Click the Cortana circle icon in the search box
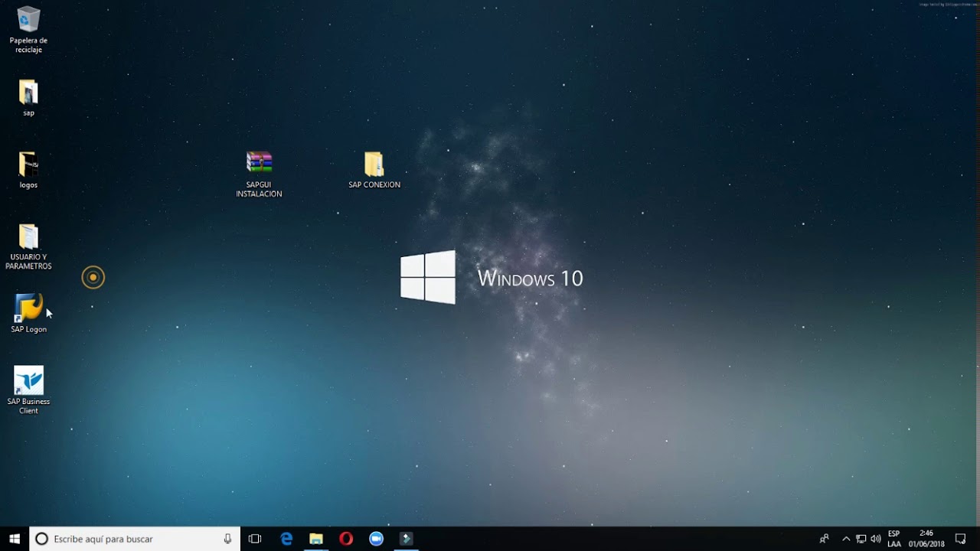 [x=42, y=539]
